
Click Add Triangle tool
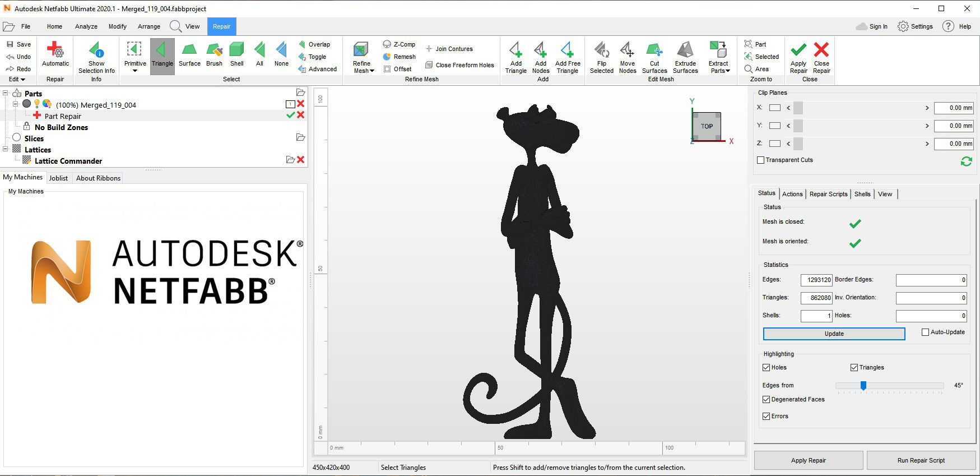pyautogui.click(x=515, y=57)
